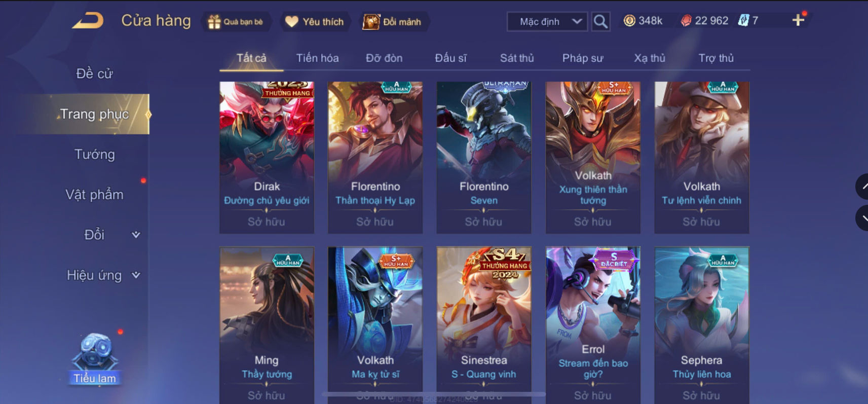Open Đổi mảnh fragment exchange icon
This screenshot has height=404, width=868.
[x=371, y=22]
